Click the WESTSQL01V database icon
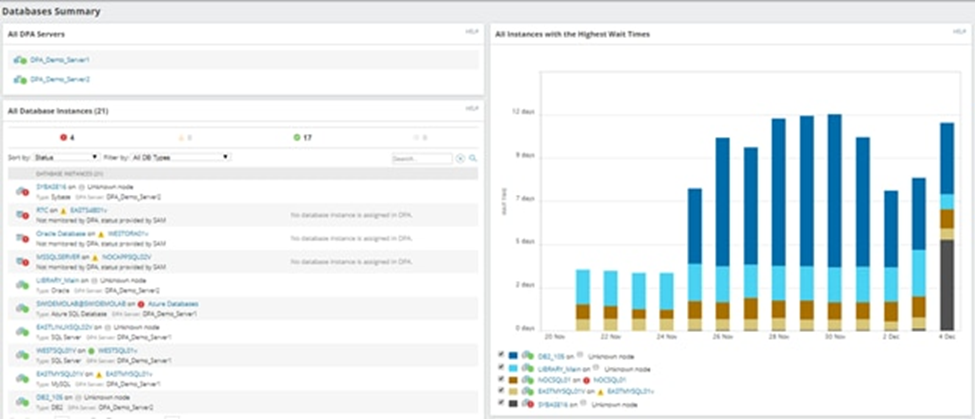Viewport: 975px width, 419px height. pyautogui.click(x=22, y=355)
